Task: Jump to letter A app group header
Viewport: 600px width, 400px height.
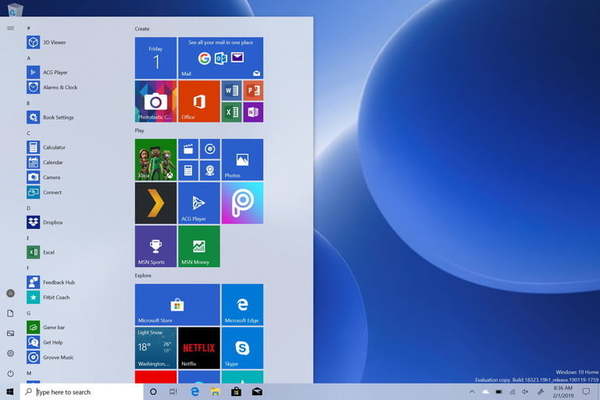Action: tap(28, 58)
